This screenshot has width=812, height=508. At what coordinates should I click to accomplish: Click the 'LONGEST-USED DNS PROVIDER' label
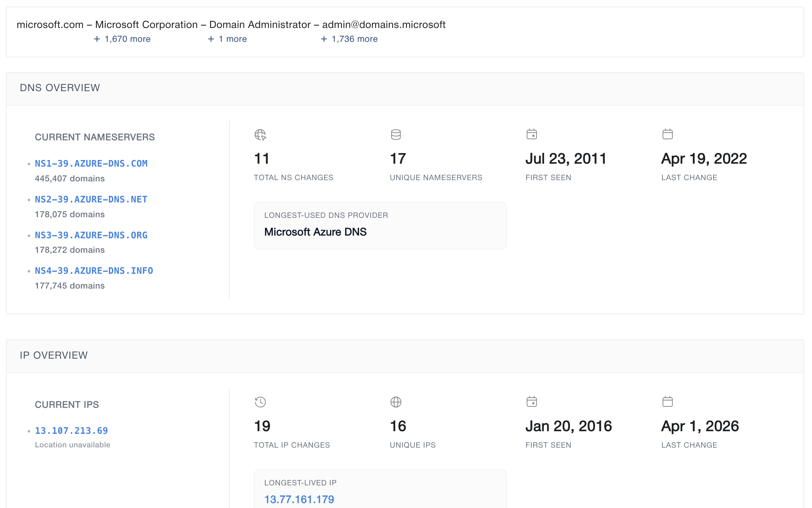[x=326, y=215]
